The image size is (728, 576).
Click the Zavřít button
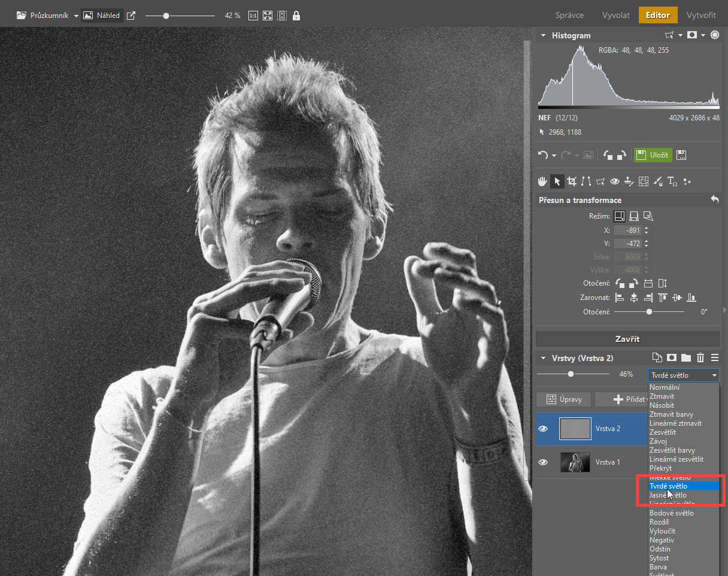pos(627,339)
